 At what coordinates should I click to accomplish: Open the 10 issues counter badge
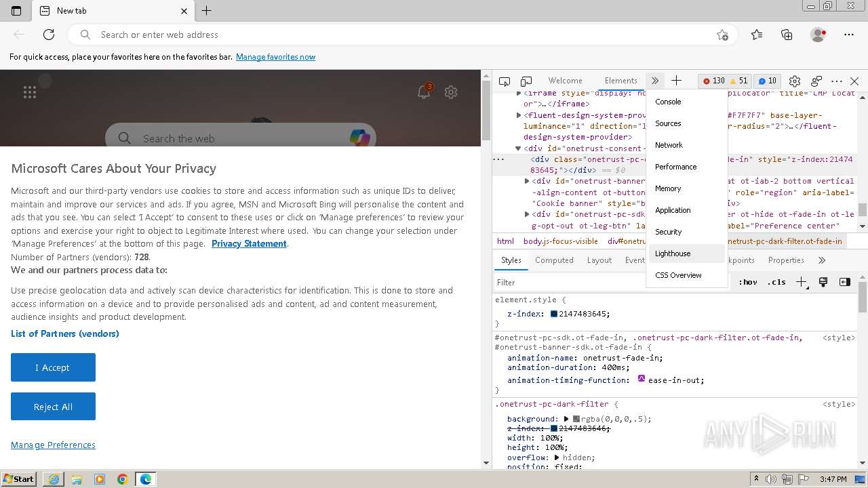[767, 81]
